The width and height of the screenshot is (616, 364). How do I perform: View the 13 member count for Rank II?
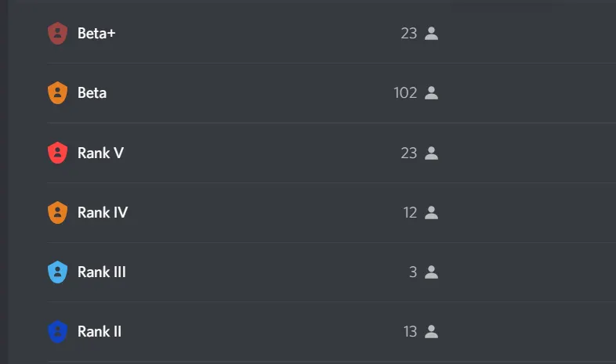click(410, 332)
